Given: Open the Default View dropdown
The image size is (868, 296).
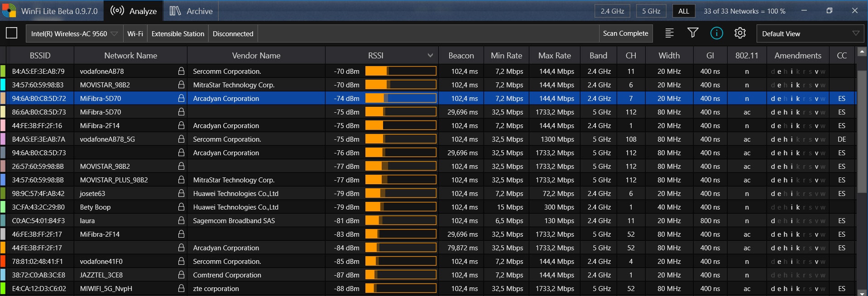Looking at the screenshot, I should (810, 33).
